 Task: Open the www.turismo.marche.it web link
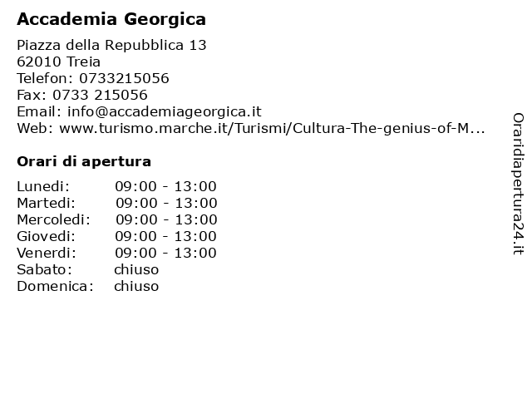pos(272,129)
